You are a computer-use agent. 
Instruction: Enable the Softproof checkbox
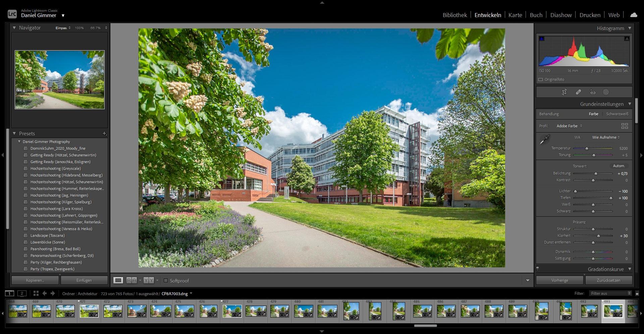166,280
